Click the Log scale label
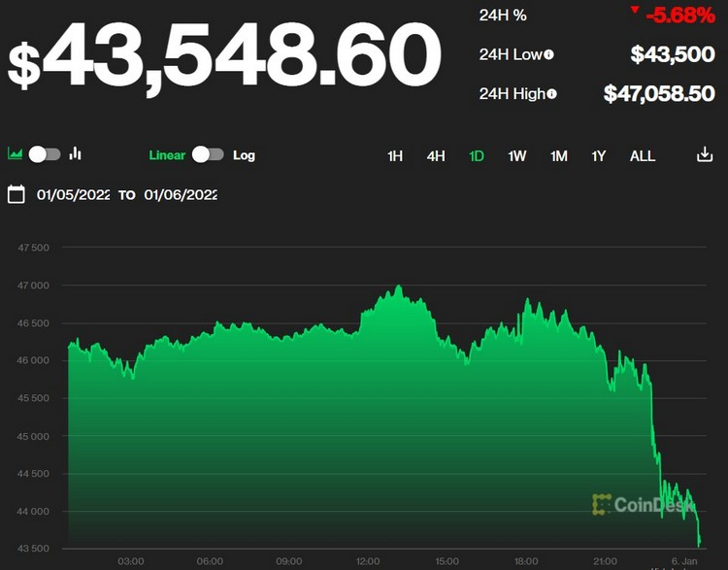The width and height of the screenshot is (728, 570). 244,154
